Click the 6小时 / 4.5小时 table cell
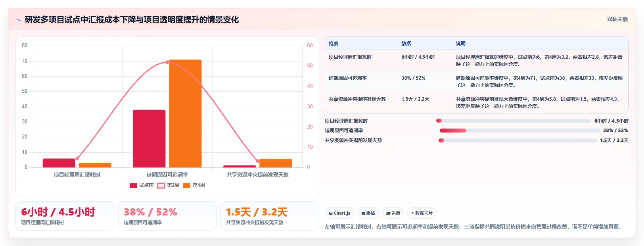Image resolution: width=644 pixels, height=246 pixels. click(x=418, y=57)
